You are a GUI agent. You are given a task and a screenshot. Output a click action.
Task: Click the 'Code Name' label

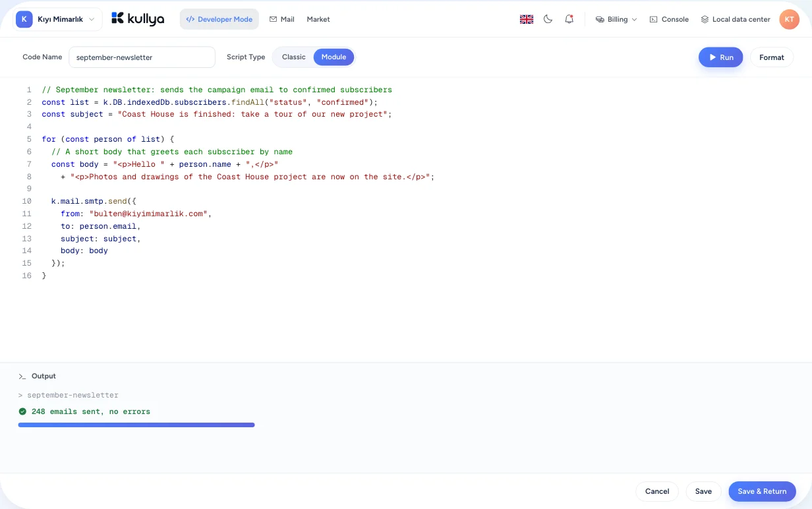pyautogui.click(x=42, y=57)
